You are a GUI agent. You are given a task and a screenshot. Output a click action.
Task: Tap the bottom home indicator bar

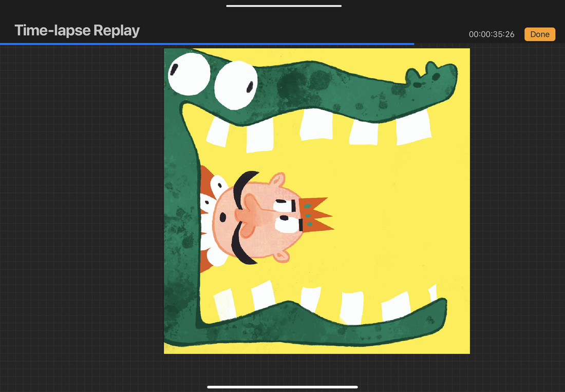(282, 387)
